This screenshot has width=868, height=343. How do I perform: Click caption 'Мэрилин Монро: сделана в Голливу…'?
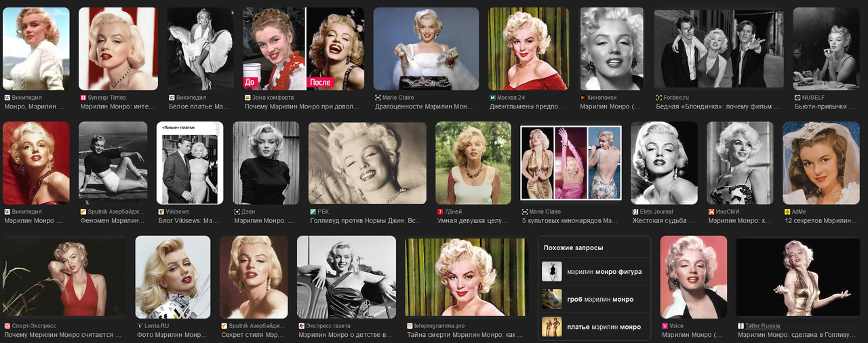tap(797, 335)
